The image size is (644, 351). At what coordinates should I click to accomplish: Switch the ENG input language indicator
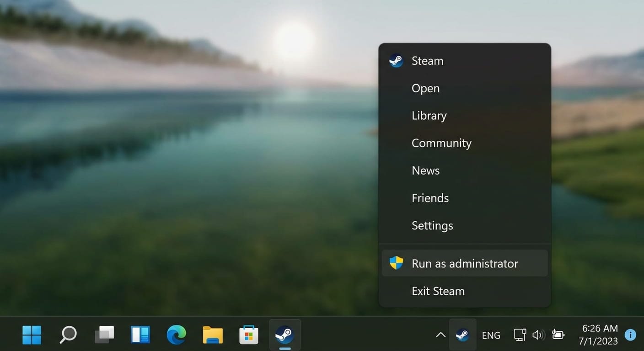491,335
